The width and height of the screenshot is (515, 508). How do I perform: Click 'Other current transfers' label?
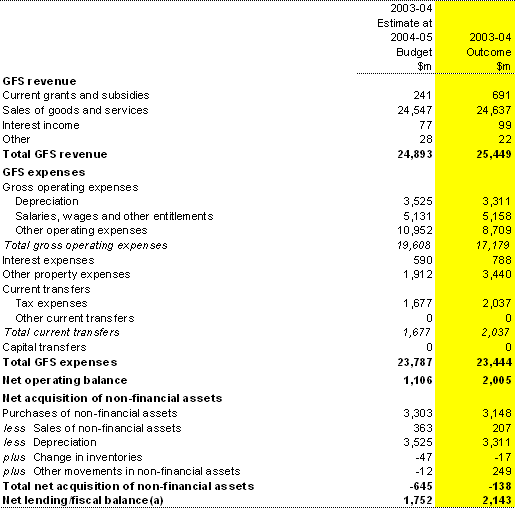coord(75,318)
